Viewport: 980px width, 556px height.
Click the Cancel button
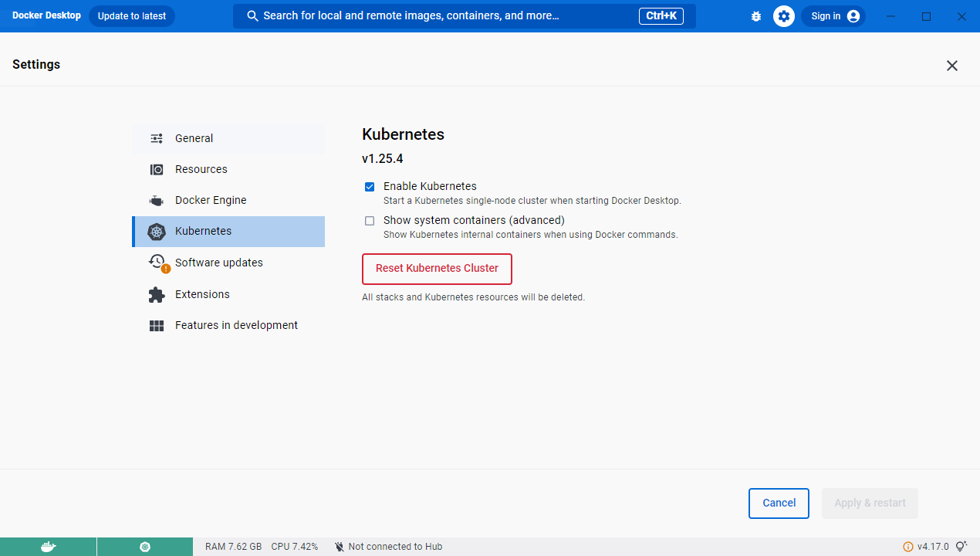779,503
